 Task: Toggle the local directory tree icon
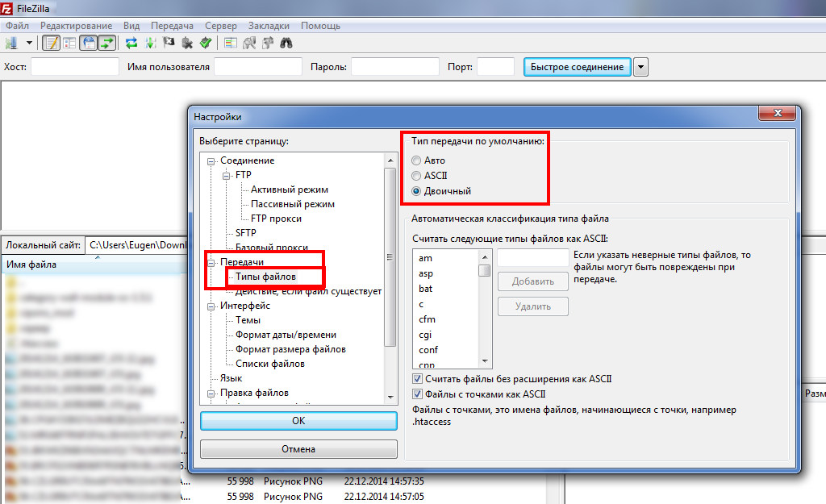pyautogui.click(x=69, y=44)
